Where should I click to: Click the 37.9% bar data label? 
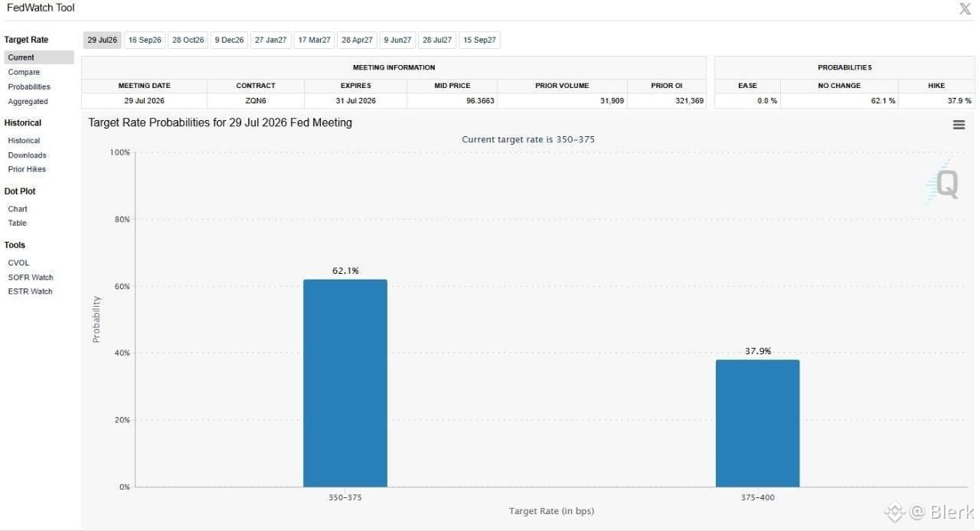(x=758, y=351)
